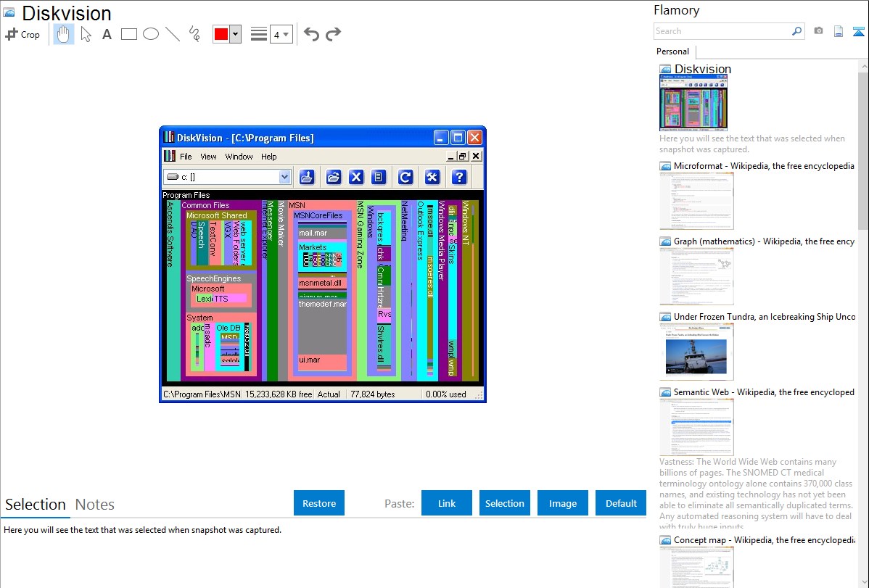This screenshot has height=588, width=869.
Task: Open the Window menu in DiskVision
Action: click(x=239, y=157)
